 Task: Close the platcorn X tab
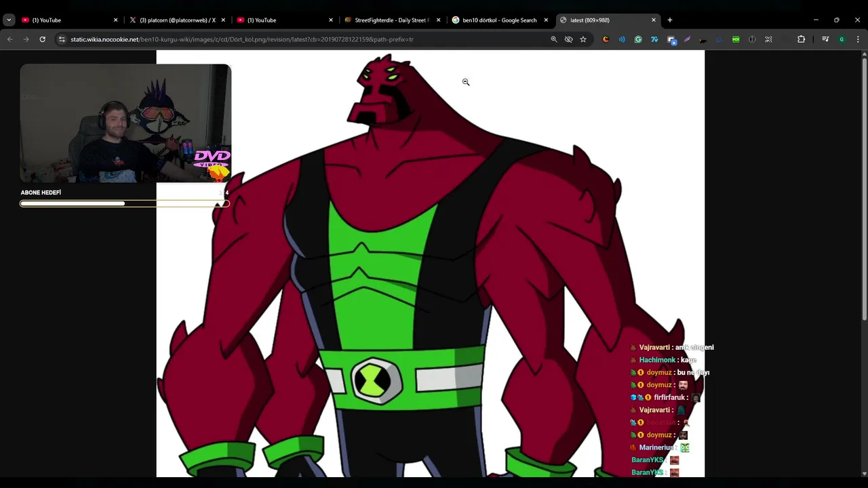(x=223, y=20)
